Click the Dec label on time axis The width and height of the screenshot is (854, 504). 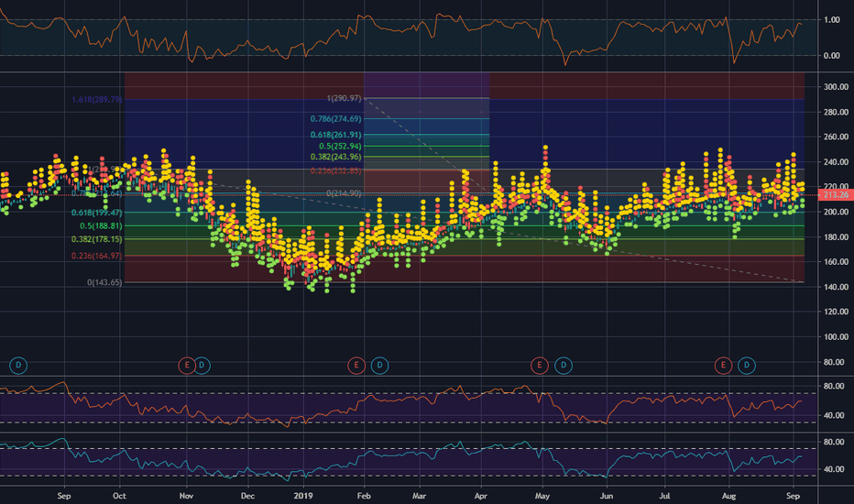click(247, 496)
